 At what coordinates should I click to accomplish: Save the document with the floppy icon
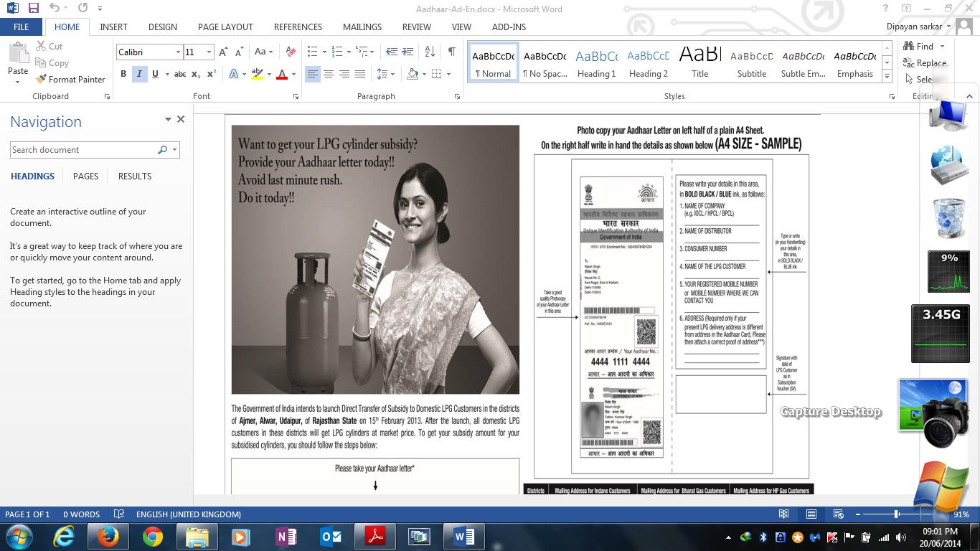tap(33, 8)
